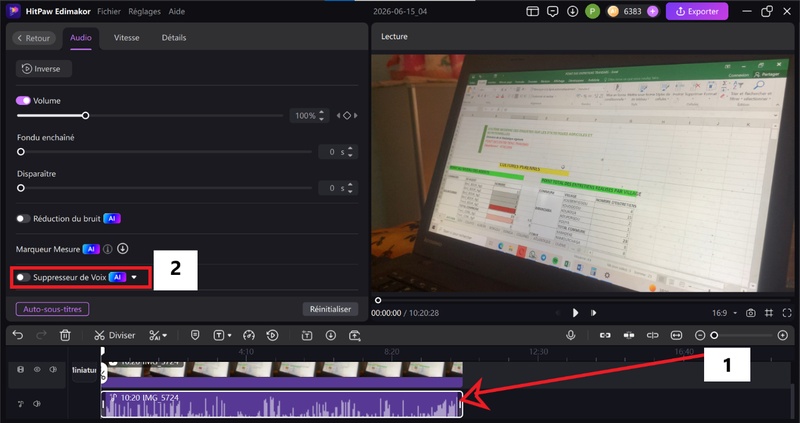
Task: Click the Diviser split button
Action: (x=115, y=335)
